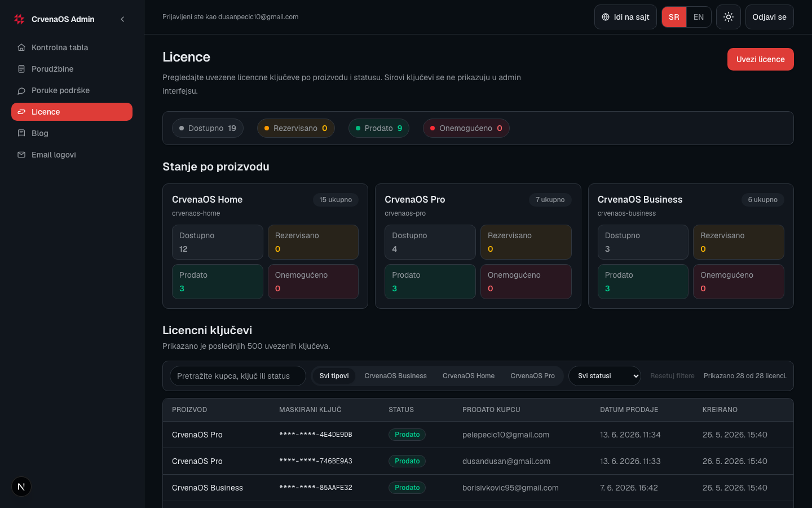The image size is (812, 508).
Task: Click the Dostupno 19 status chip
Action: click(x=208, y=128)
